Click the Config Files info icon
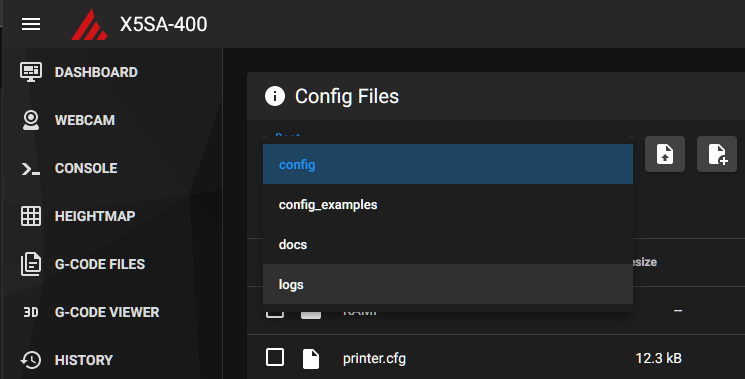This screenshot has width=745, height=379. pyautogui.click(x=275, y=96)
